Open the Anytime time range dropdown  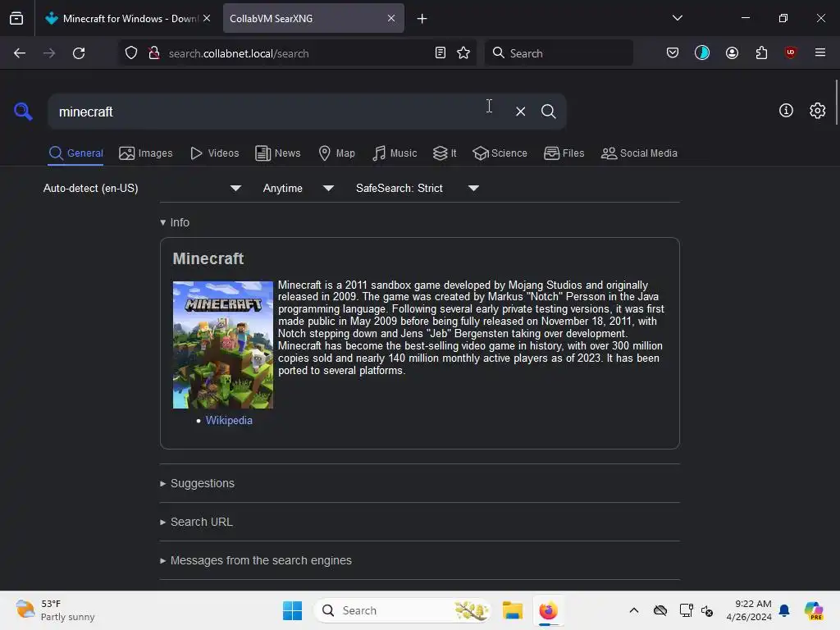[299, 188]
